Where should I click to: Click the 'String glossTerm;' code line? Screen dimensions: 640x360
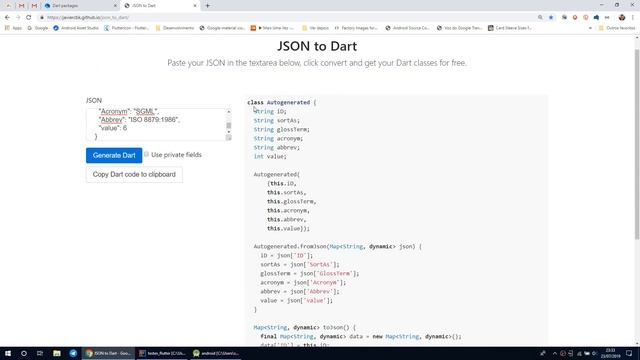282,129
